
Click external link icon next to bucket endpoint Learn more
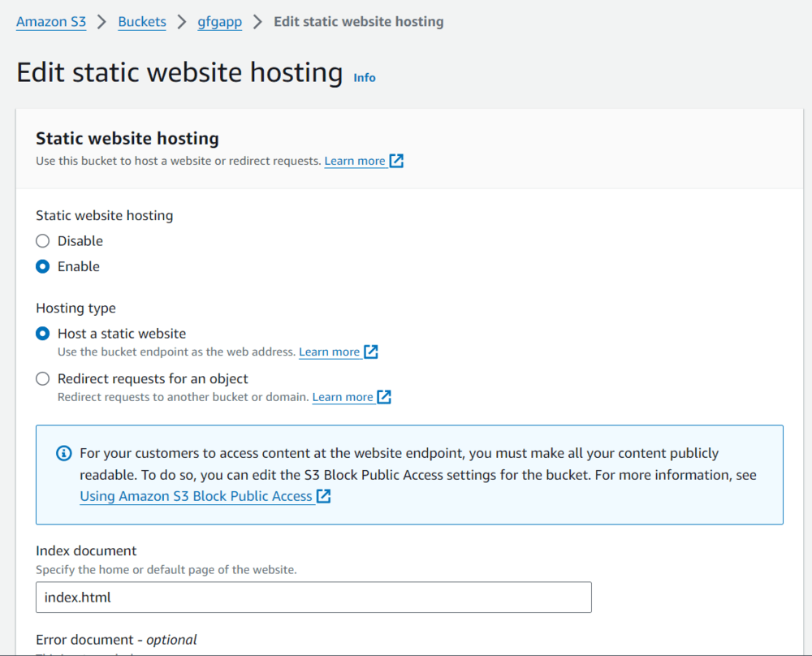tap(371, 352)
